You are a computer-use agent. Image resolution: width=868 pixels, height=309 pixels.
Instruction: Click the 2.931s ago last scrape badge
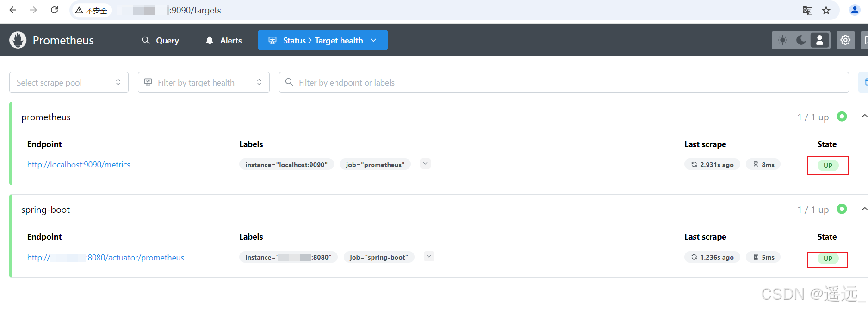(713, 165)
